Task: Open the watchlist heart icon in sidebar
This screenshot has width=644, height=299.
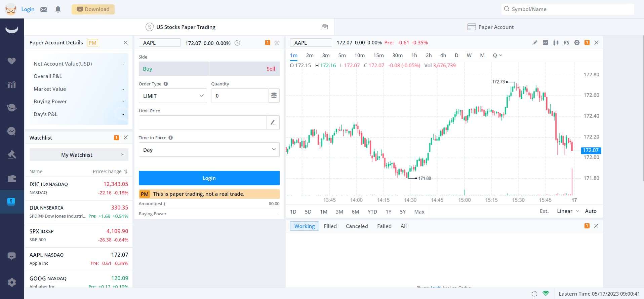Action: click(x=12, y=61)
